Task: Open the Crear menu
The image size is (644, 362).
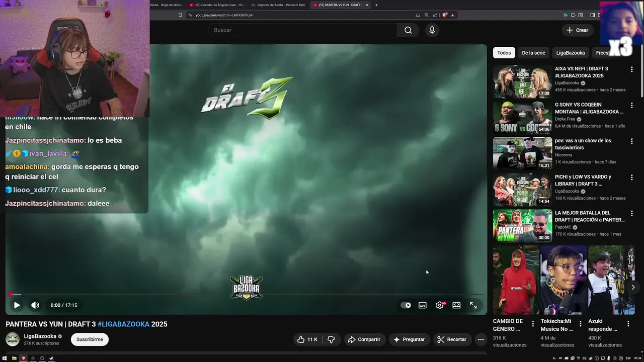Action: [577, 30]
